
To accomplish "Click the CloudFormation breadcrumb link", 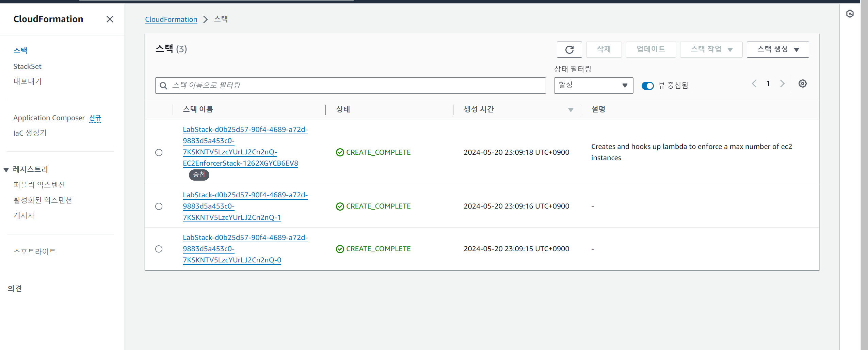I will click(x=171, y=19).
